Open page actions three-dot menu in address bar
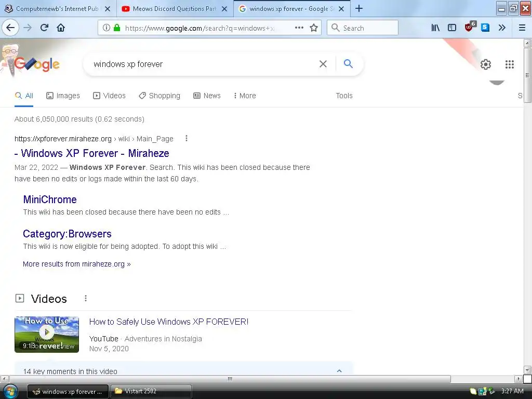Screen dimensions: 532x399 (299, 28)
